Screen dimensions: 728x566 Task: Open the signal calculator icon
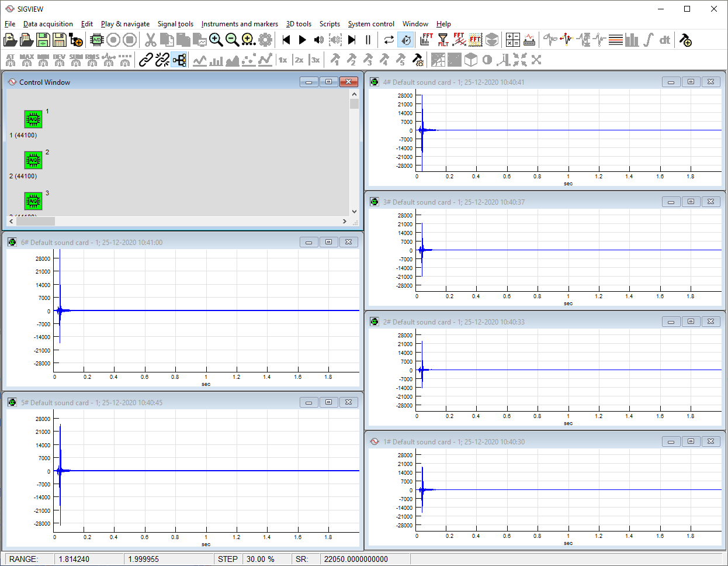512,40
